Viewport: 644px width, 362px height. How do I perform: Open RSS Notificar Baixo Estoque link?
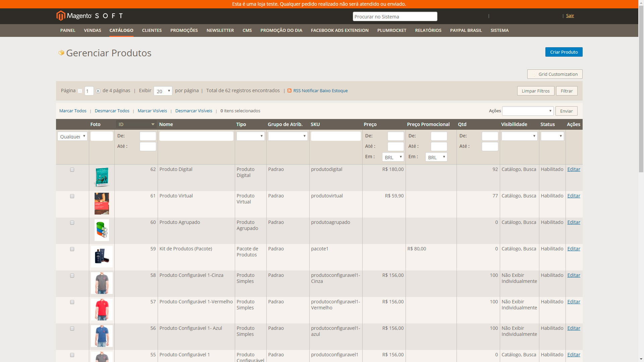[x=321, y=91]
